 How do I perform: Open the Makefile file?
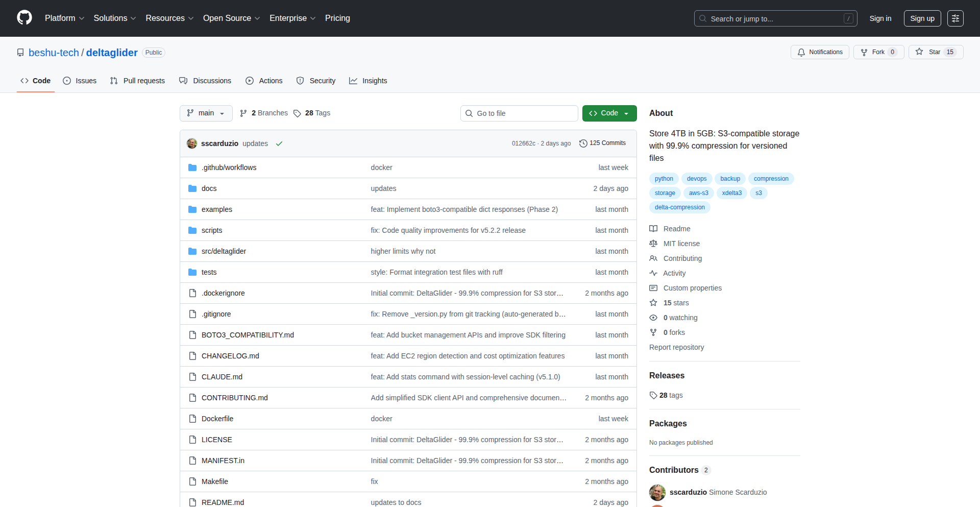[215, 481]
